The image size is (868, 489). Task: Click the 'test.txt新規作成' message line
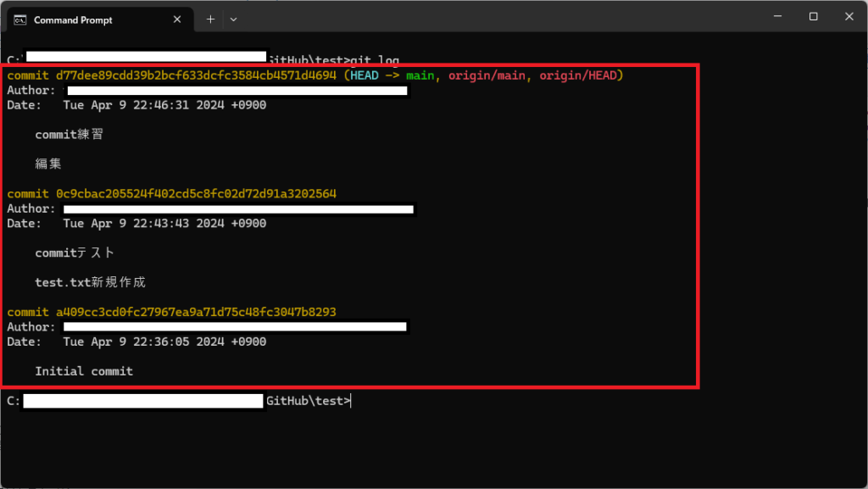coord(90,282)
